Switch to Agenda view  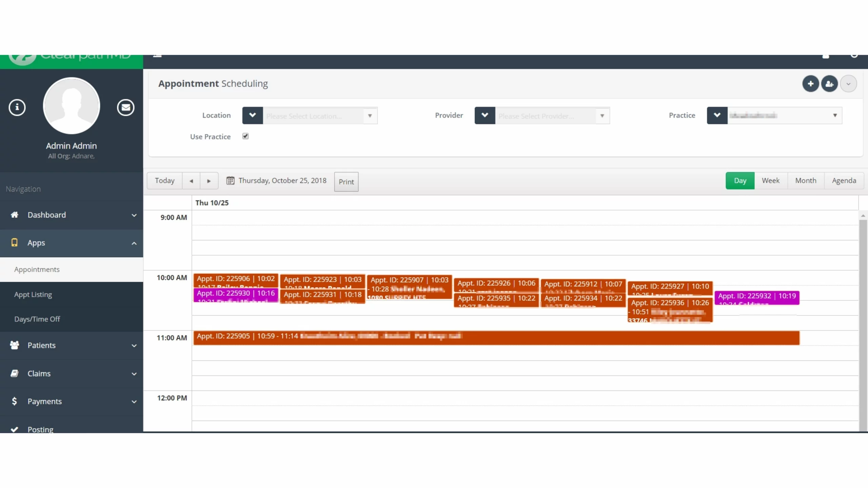844,181
